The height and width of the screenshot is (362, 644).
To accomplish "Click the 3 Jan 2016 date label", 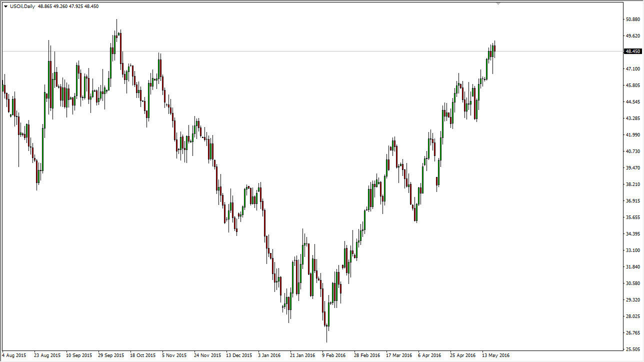I will click(x=270, y=355).
